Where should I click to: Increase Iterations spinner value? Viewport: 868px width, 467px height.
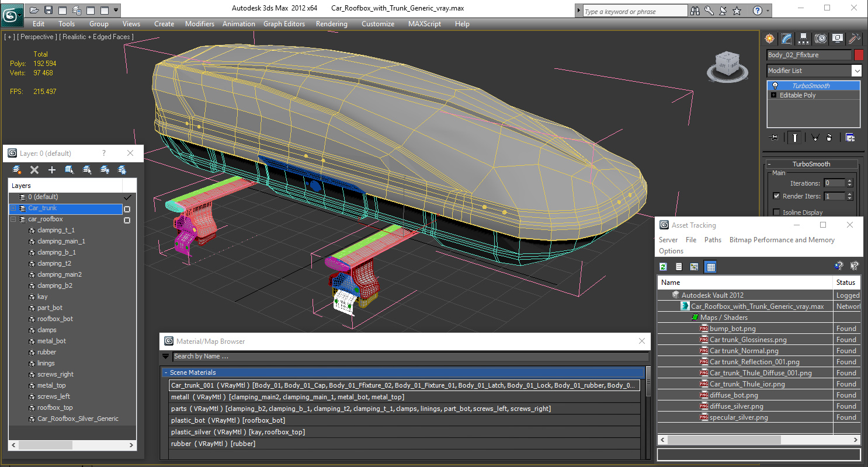849,181
